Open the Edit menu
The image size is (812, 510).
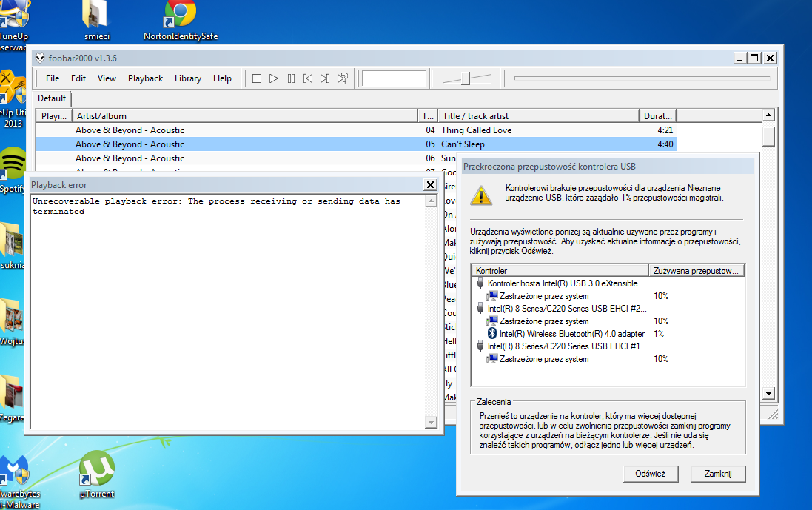pos(78,78)
